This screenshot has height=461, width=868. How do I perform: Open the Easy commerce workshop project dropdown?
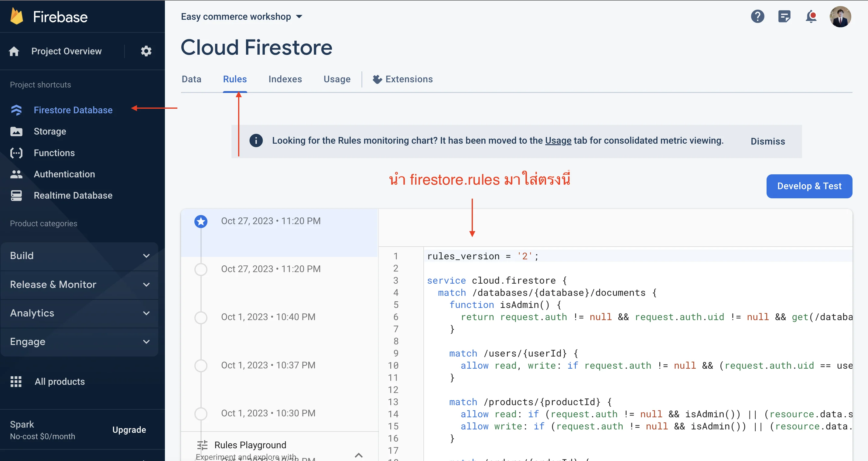[x=241, y=16]
